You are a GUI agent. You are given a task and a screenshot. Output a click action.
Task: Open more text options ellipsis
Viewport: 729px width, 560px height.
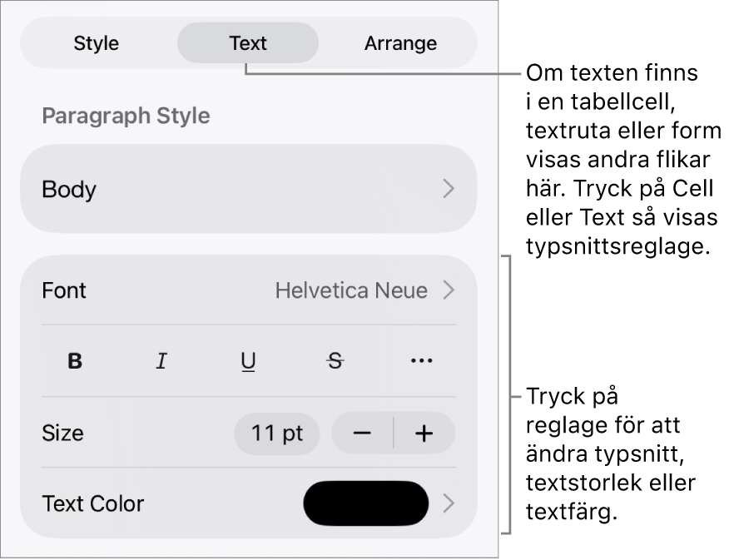coord(421,361)
